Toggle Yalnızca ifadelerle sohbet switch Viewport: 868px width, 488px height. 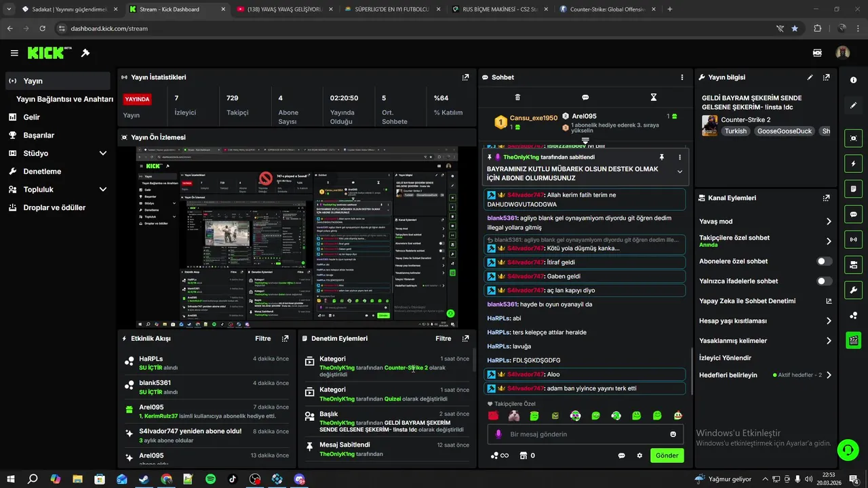825,281
